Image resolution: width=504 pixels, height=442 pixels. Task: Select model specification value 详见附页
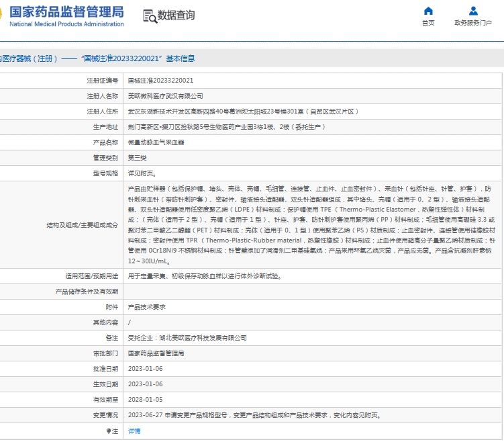(x=142, y=173)
